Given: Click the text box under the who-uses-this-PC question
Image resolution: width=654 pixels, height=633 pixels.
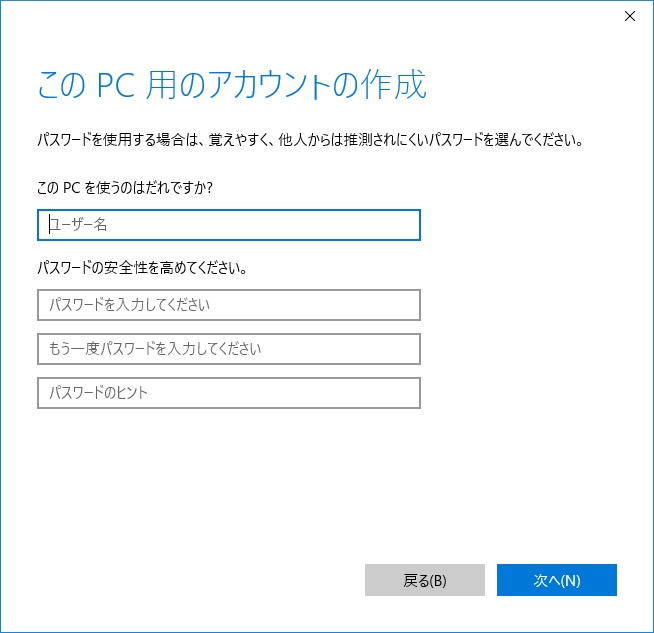Looking at the screenshot, I should (229, 225).
